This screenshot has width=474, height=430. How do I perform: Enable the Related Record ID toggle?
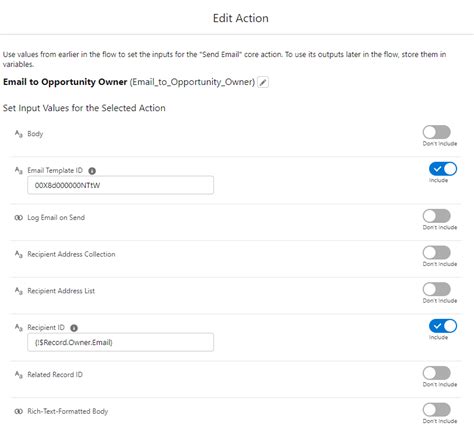(437, 373)
